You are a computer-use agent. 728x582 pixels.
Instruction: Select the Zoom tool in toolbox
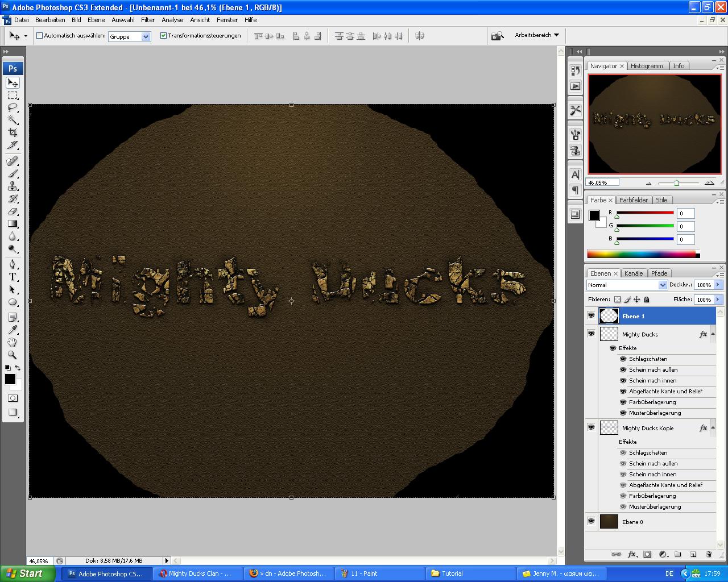(13, 355)
